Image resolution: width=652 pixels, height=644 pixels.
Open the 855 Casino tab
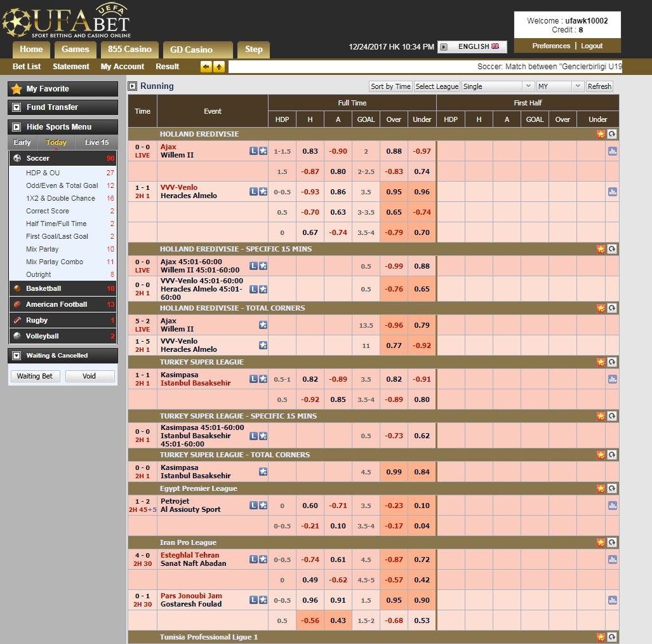(x=130, y=50)
